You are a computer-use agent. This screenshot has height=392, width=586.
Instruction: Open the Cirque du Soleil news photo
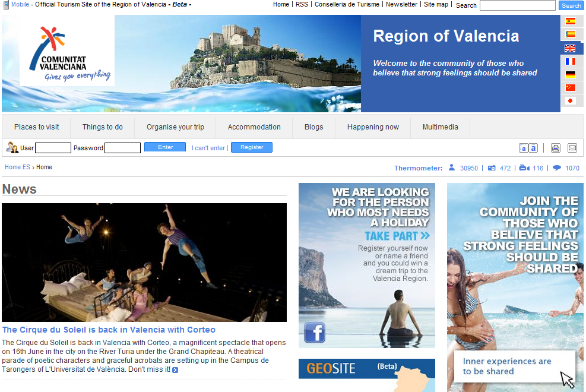click(x=144, y=263)
